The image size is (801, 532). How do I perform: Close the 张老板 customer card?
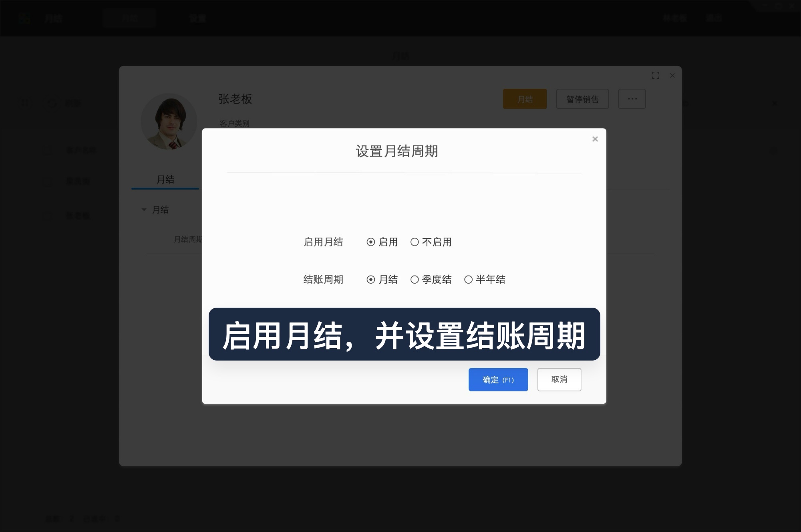[x=672, y=75]
